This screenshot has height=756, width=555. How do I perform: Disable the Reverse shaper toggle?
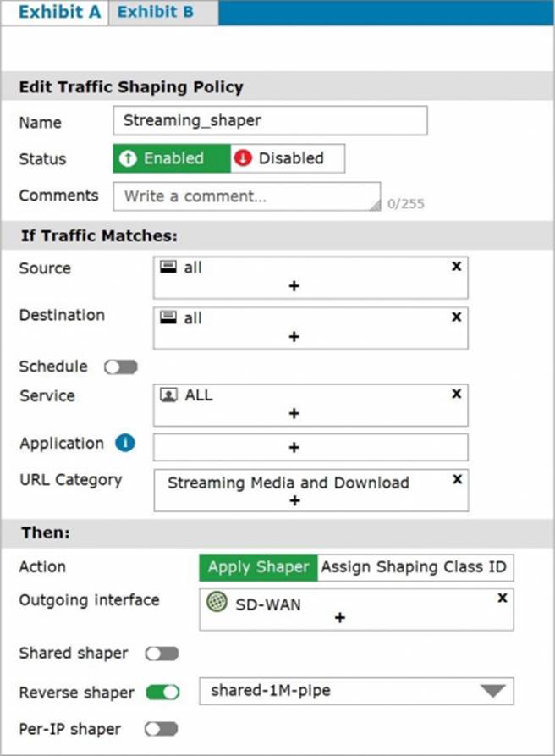162,693
